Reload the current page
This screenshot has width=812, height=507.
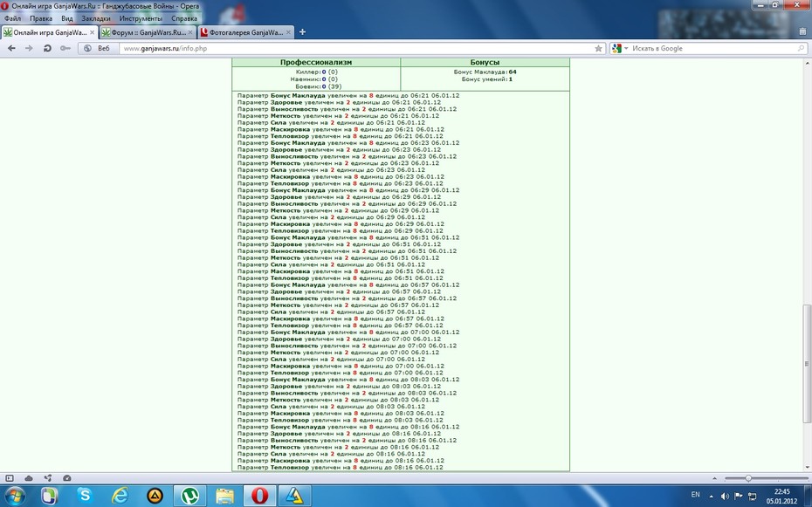click(47, 48)
